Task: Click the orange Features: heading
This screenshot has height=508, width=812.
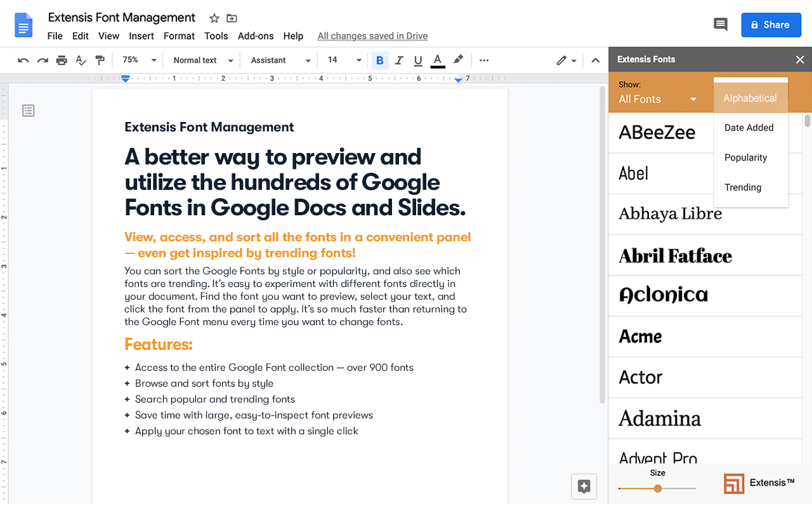Action: [159, 345]
